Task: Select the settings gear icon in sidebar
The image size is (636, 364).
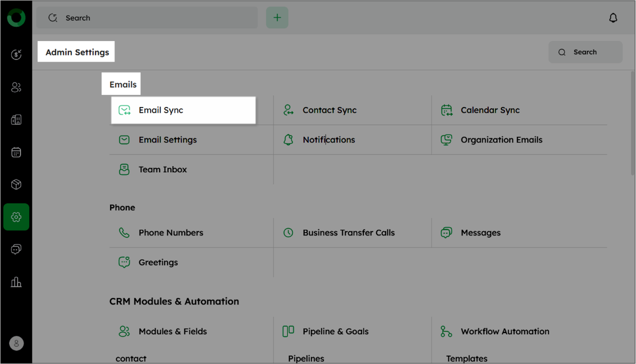Action: 16,217
